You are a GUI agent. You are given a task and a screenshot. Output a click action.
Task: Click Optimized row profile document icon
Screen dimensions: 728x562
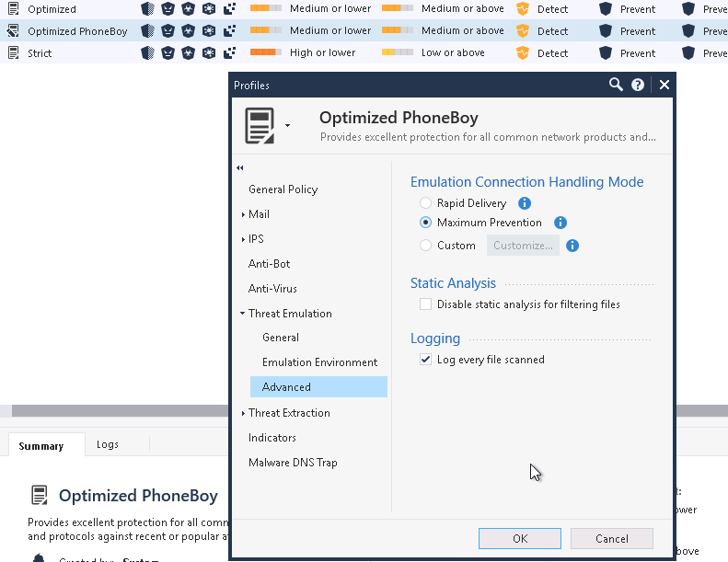tap(14, 9)
